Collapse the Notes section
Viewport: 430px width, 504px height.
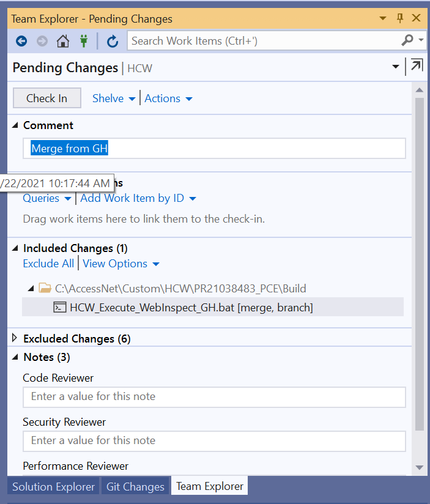(x=15, y=357)
